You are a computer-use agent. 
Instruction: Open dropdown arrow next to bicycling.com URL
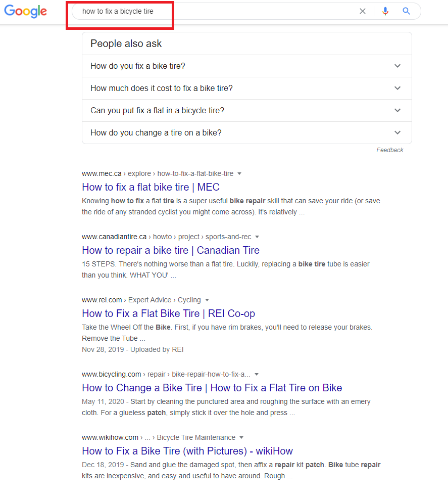point(257,374)
